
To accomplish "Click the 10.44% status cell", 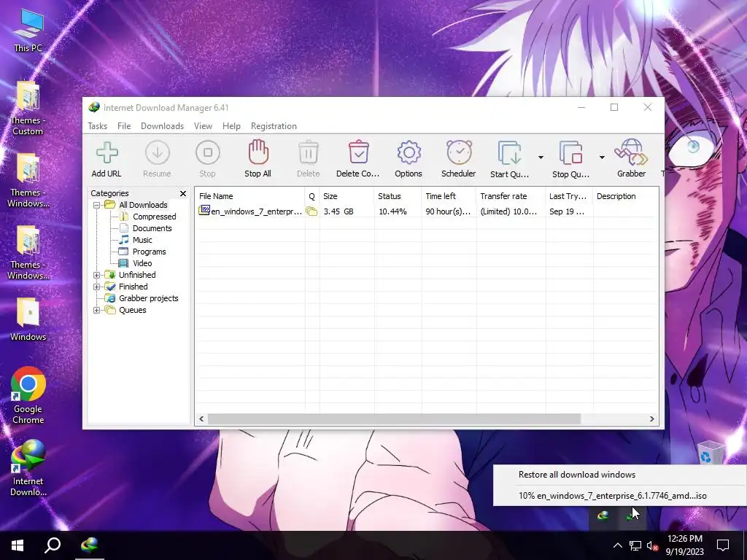I will (x=393, y=211).
